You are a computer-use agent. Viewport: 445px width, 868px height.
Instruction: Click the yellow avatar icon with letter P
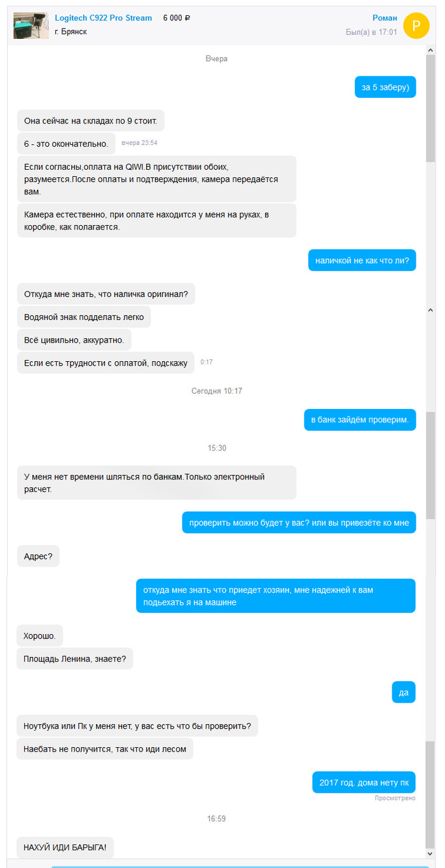pyautogui.click(x=417, y=25)
